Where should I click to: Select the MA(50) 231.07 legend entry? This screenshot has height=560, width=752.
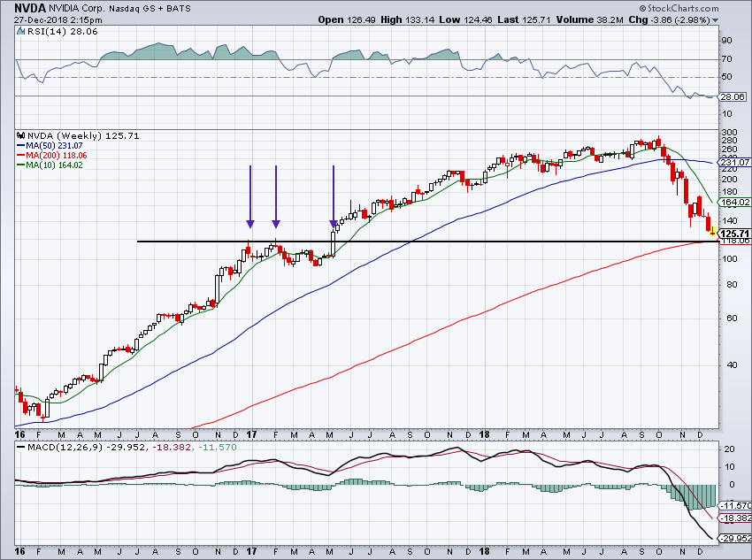pyautogui.click(x=50, y=146)
